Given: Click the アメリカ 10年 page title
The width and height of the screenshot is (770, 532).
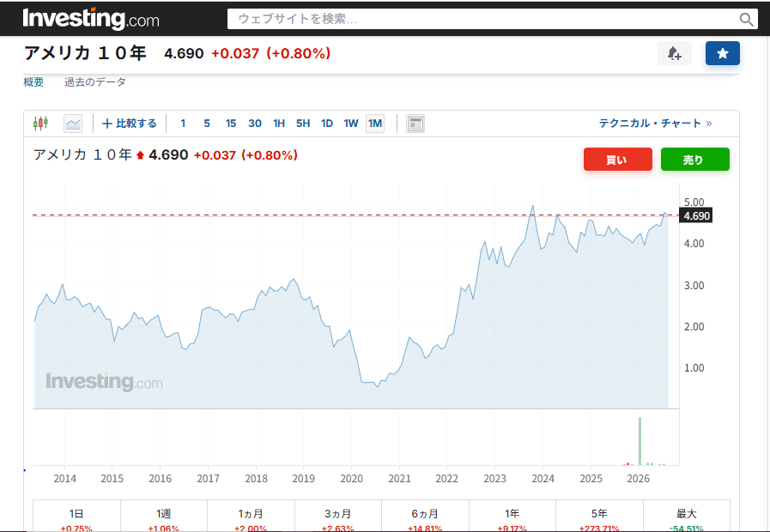Looking at the screenshot, I should [85, 53].
